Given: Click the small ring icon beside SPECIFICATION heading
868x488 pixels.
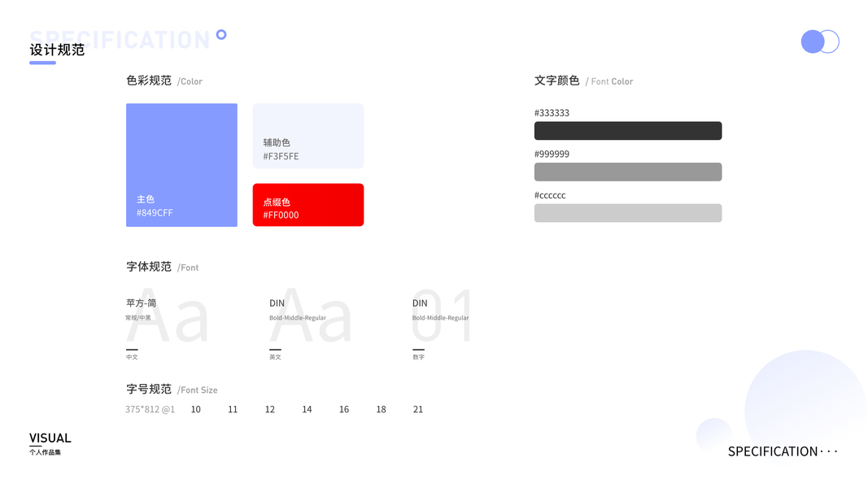Looking at the screenshot, I should (x=221, y=34).
